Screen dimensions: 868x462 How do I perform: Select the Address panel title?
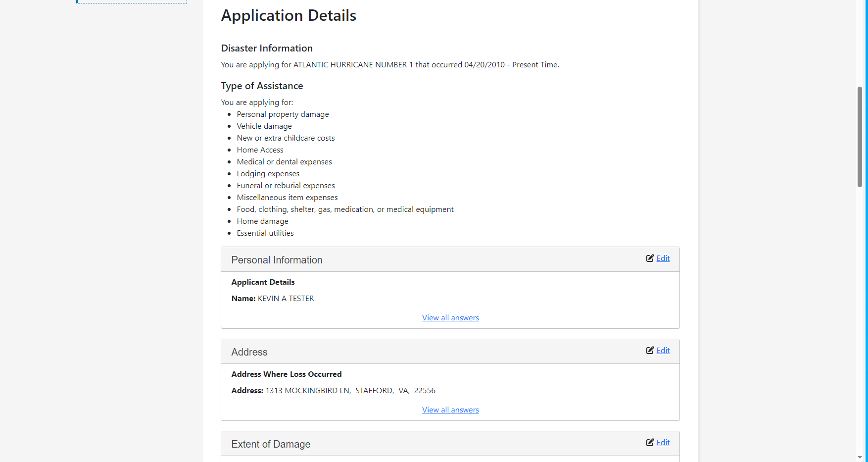[249, 352]
